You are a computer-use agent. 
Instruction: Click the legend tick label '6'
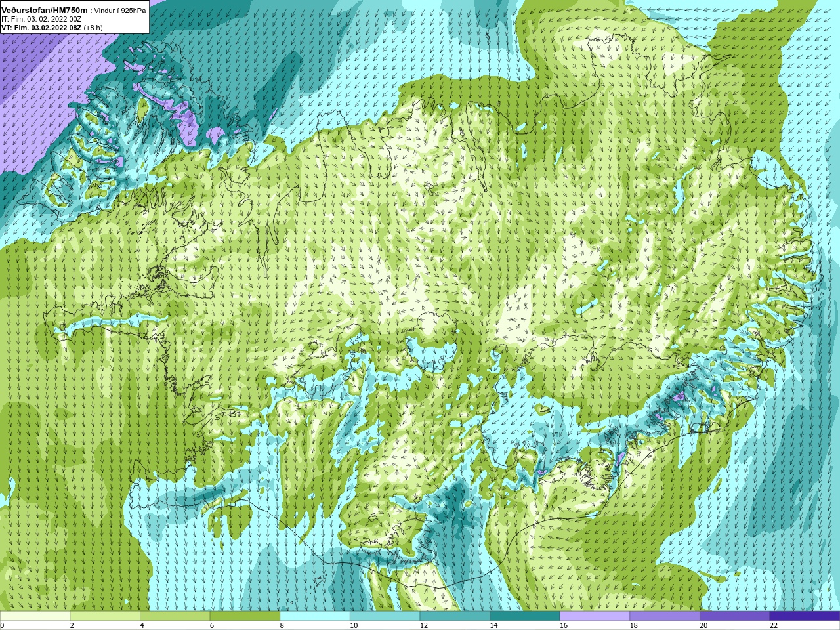tap(211, 625)
